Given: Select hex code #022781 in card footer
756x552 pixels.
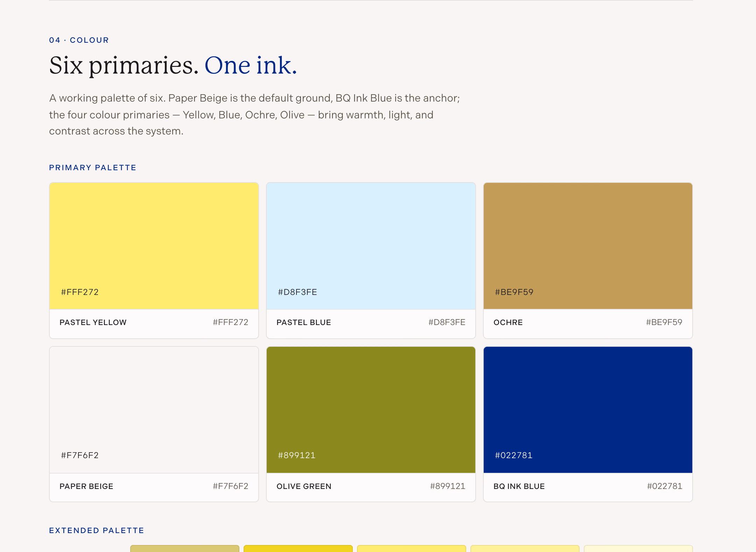Looking at the screenshot, I should [665, 486].
